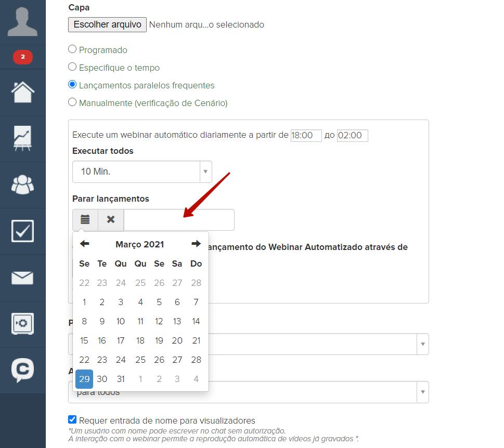Viewport: 504px width, 448px height.
Task: Open the users group icon in sidebar
Action: click(22, 185)
